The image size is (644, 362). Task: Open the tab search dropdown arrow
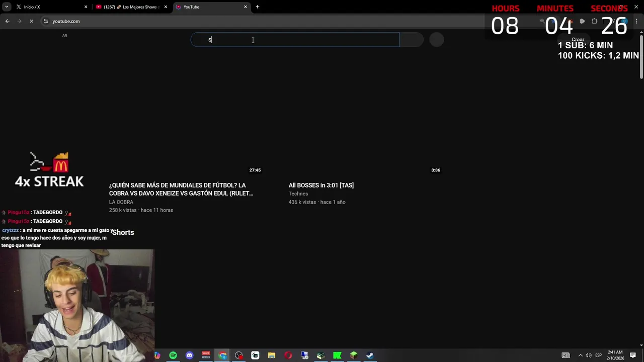point(7,7)
